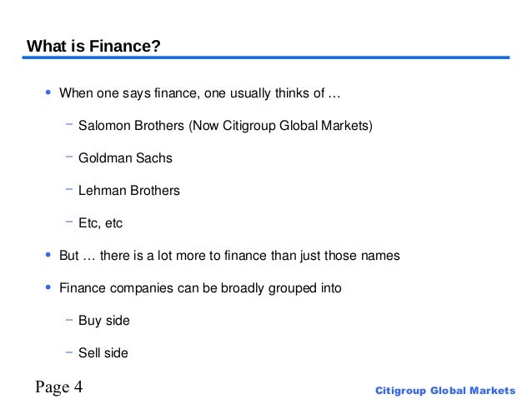Select the bullet before 'Finance companies'
This screenshot has width=532, height=399.
point(48,287)
